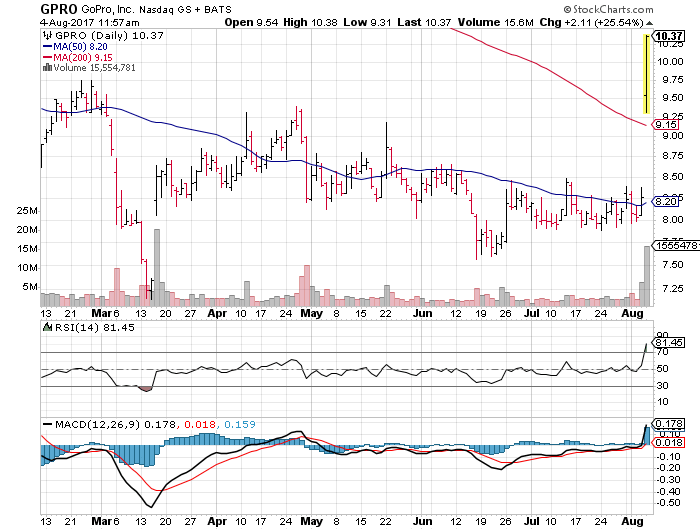Click the Last 10.37 value in header

tap(424, 22)
